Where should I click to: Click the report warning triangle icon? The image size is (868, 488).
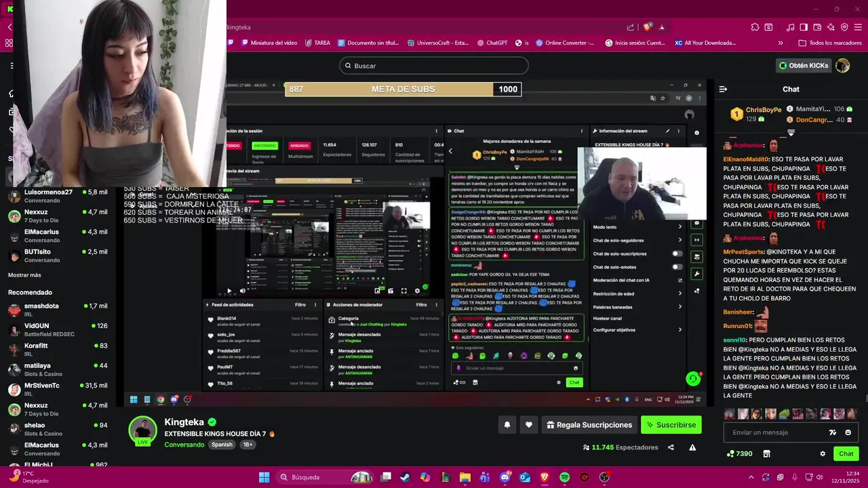692,447
